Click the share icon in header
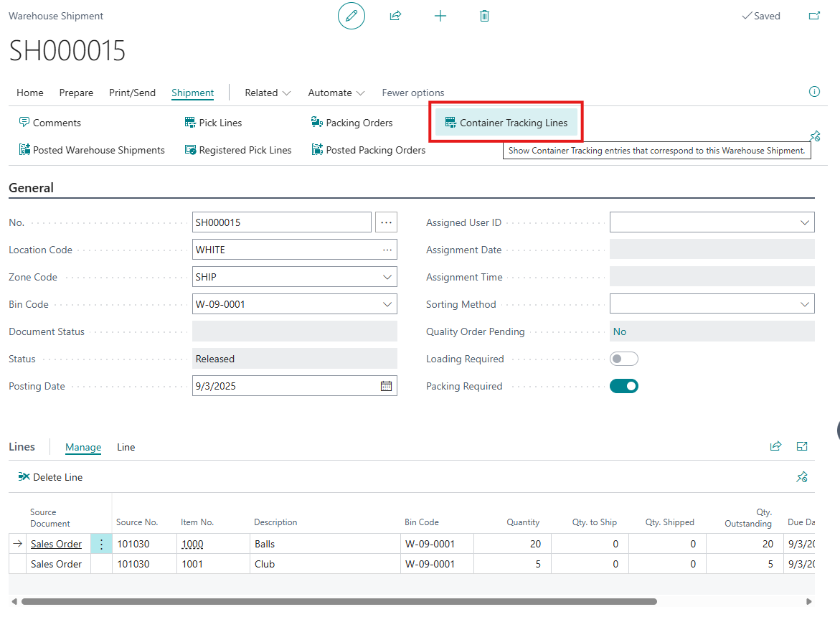Screen dimensions: 840x617 point(395,16)
